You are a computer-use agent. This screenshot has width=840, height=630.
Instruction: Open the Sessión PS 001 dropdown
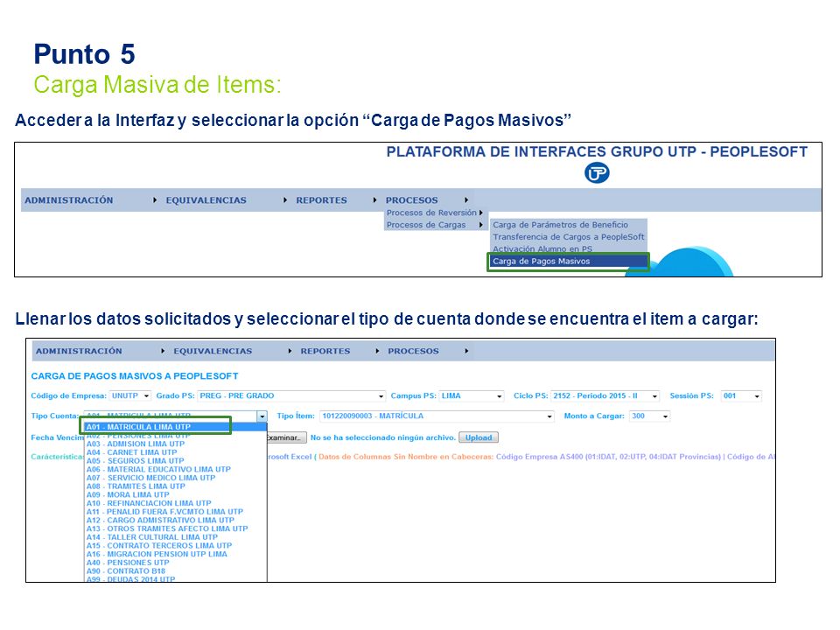(x=741, y=395)
